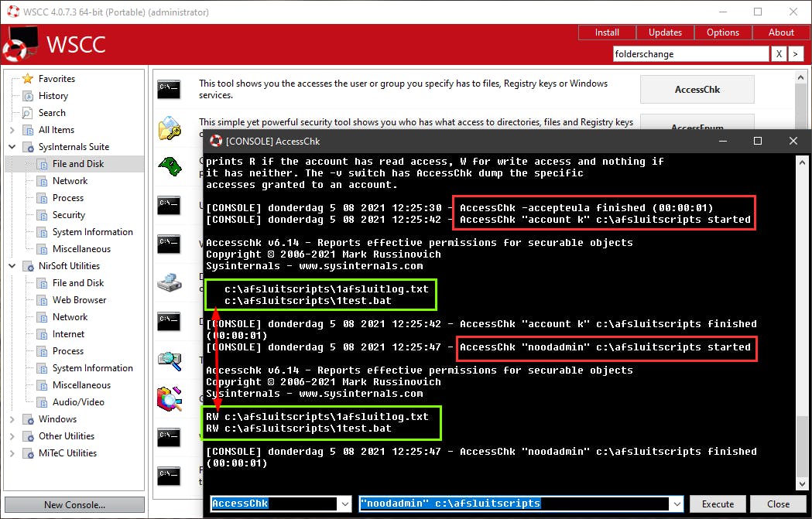The height and width of the screenshot is (519, 812).
Task: Click the green tool icon in list
Action: pos(170,166)
